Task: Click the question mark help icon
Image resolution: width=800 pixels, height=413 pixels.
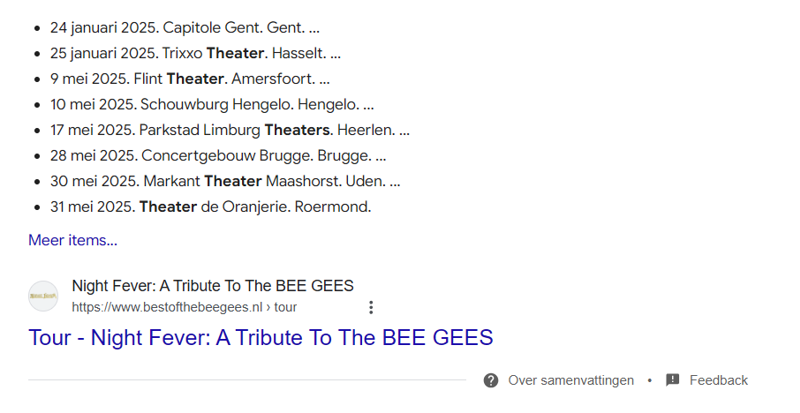Action: coord(491,380)
